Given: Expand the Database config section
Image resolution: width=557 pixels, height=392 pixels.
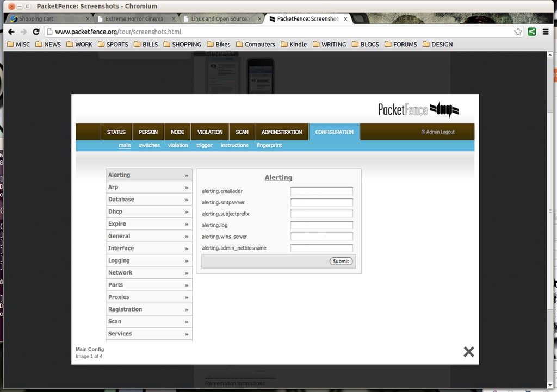Looking at the screenshot, I should [149, 200].
